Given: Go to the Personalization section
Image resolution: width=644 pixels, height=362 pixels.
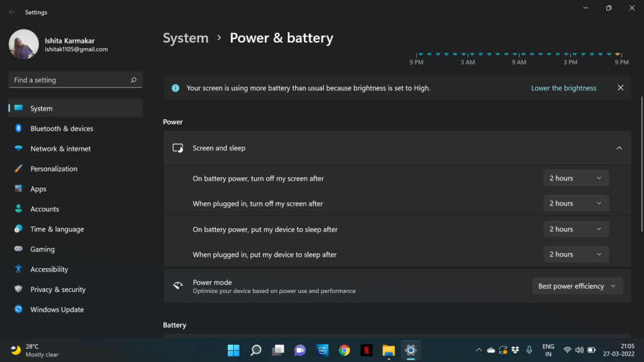Looking at the screenshot, I should pyautogui.click(x=75, y=168).
